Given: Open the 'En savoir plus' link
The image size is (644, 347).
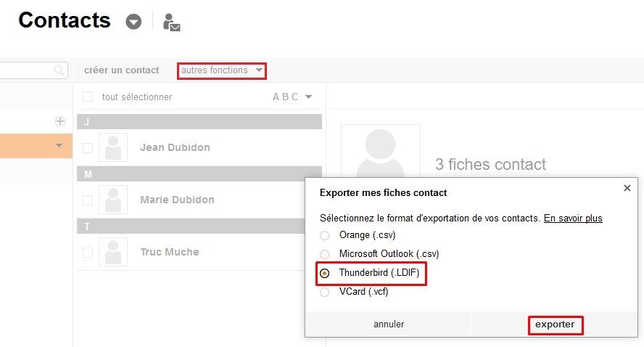Looking at the screenshot, I should (573, 218).
